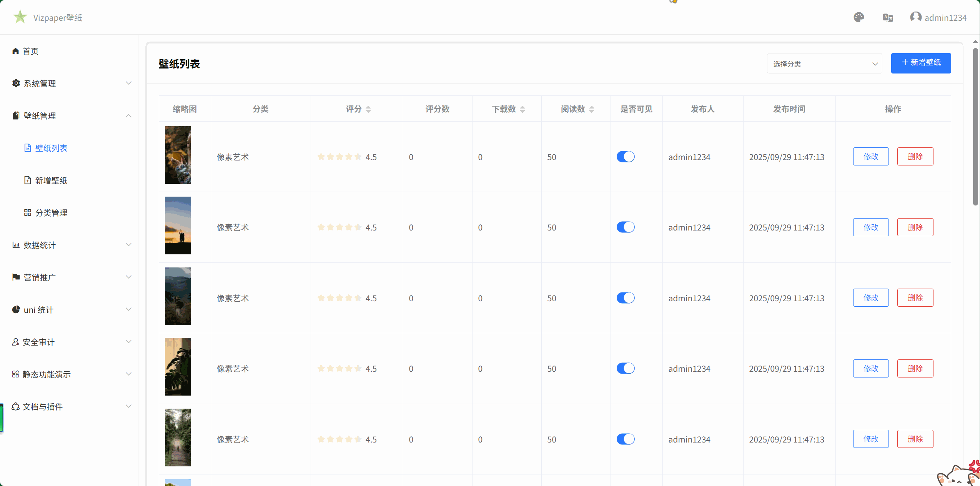The height and width of the screenshot is (486, 980).
Task: Click the language translate icon
Action: coord(888,18)
